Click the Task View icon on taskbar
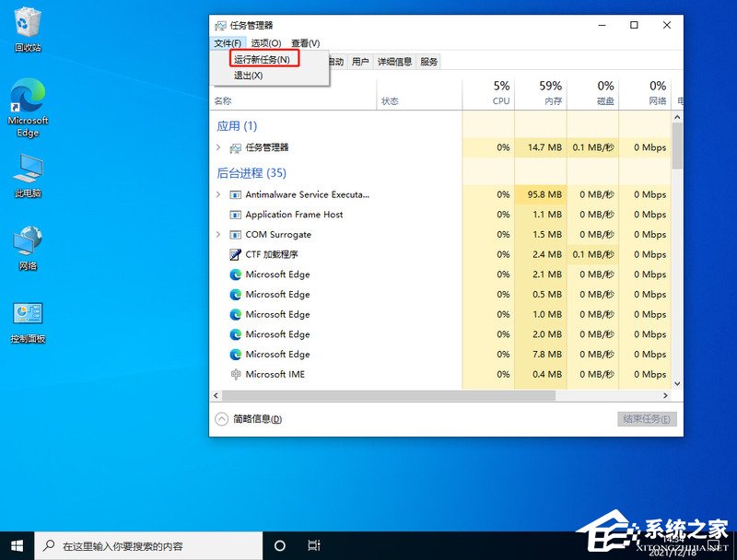The width and height of the screenshot is (737, 560). tap(314, 545)
